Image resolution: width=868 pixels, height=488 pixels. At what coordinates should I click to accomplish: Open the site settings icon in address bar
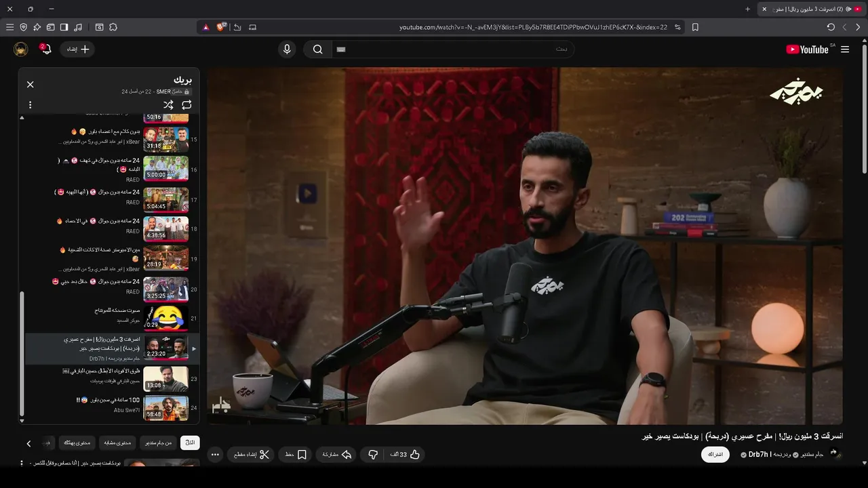pos(677,27)
